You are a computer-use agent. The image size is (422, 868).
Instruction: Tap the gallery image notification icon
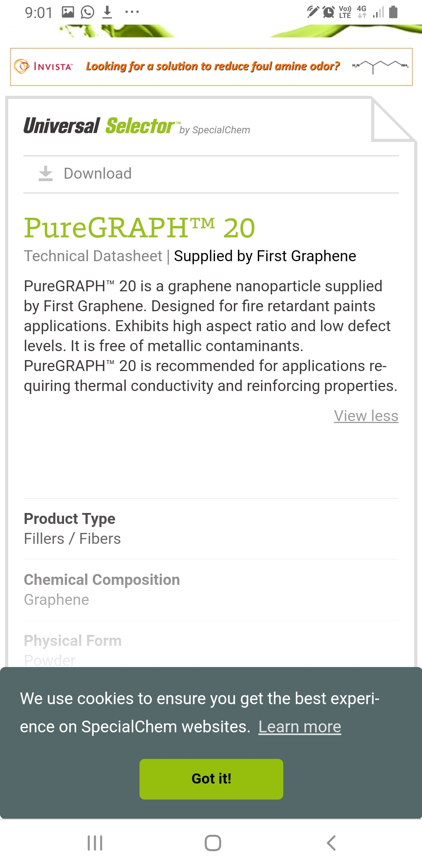[68, 12]
